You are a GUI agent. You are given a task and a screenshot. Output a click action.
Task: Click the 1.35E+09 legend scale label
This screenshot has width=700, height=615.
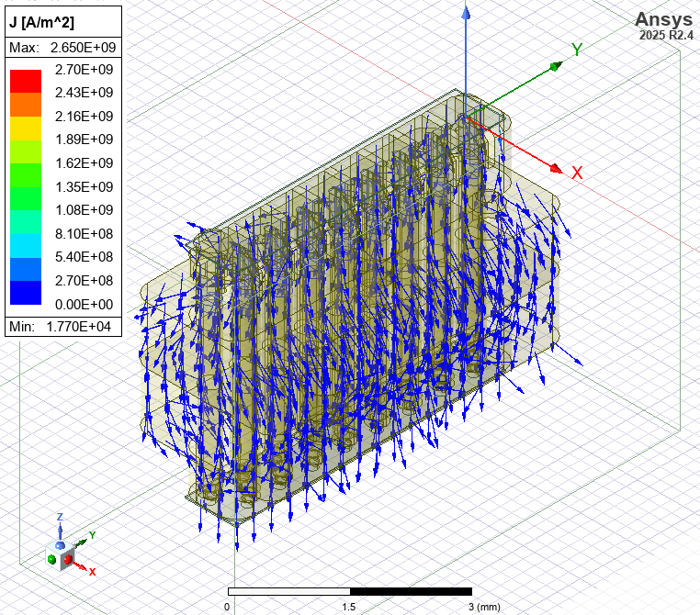point(84,187)
